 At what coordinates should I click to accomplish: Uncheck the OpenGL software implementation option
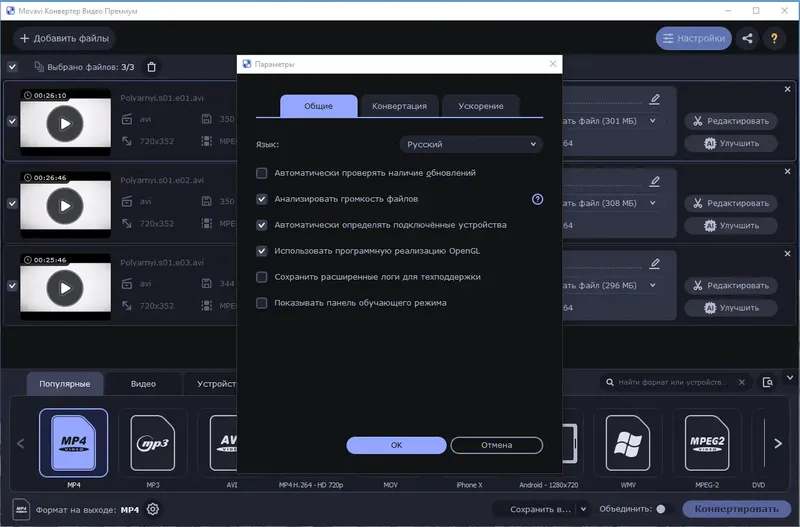[x=262, y=251]
